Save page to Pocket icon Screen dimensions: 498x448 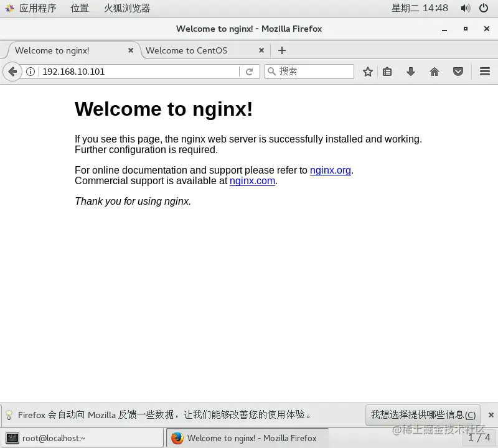[x=458, y=72]
